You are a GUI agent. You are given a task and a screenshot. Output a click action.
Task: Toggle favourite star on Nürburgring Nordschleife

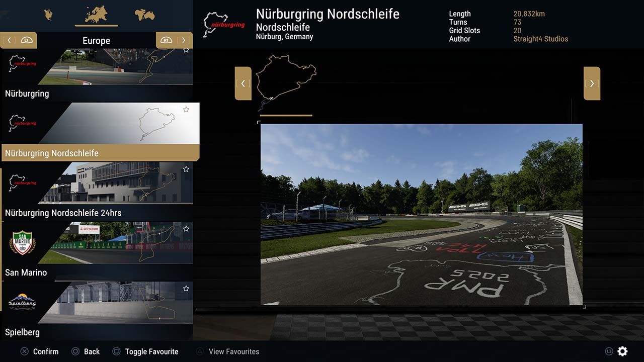pos(186,109)
